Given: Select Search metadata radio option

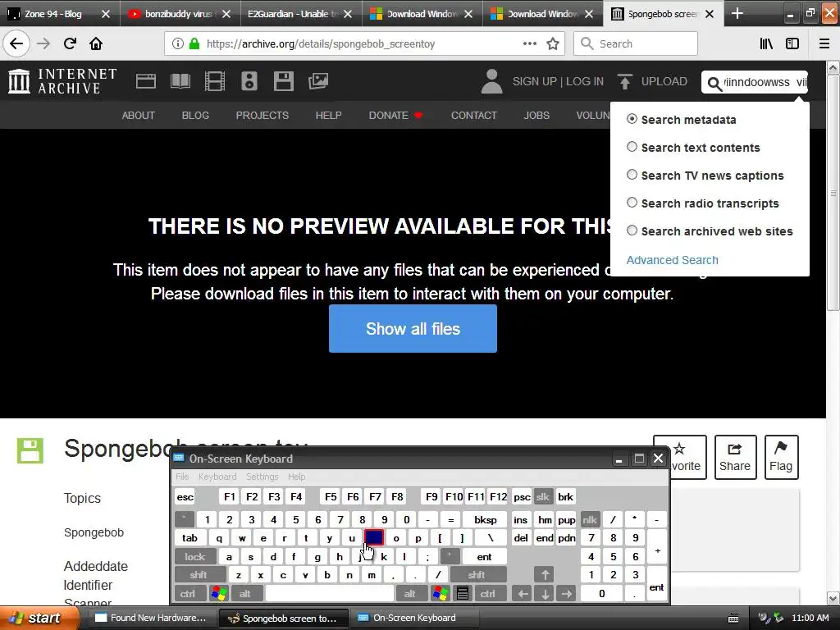Looking at the screenshot, I should point(632,119).
